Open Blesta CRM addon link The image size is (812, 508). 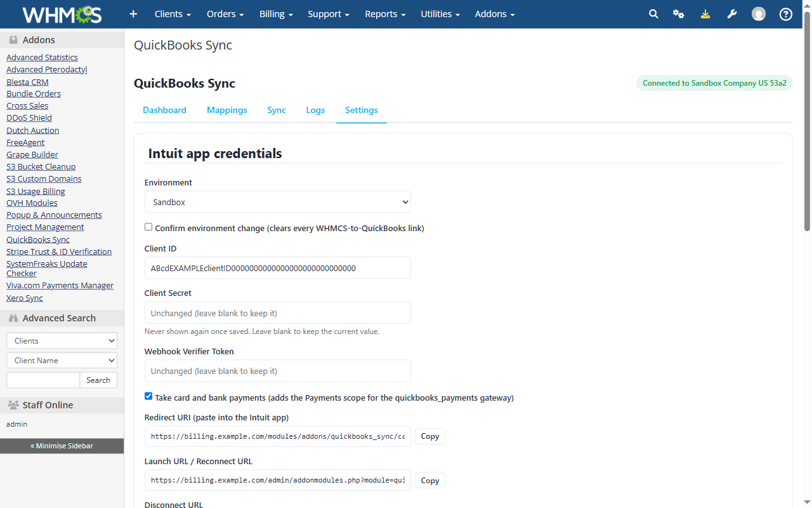coord(27,82)
